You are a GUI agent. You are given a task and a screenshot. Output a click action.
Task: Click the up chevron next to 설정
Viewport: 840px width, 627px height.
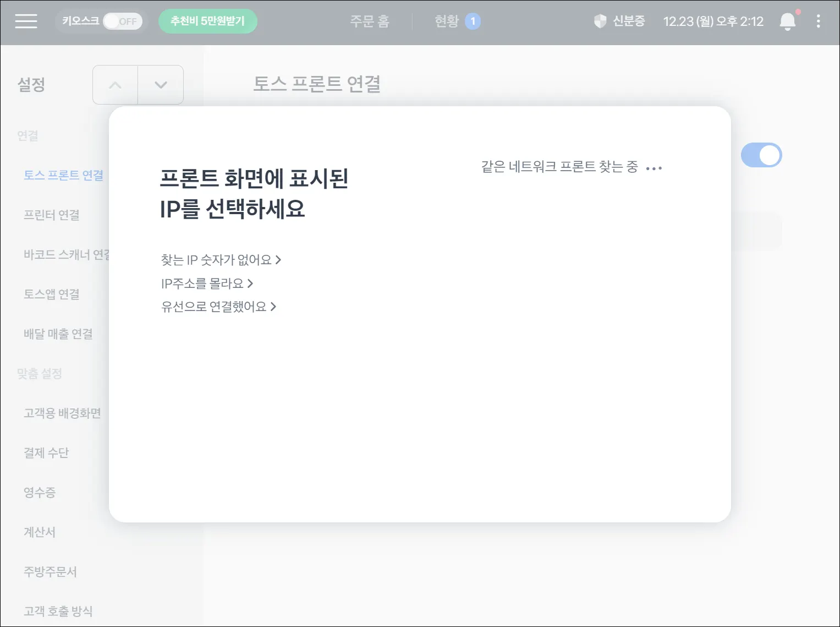click(x=115, y=85)
